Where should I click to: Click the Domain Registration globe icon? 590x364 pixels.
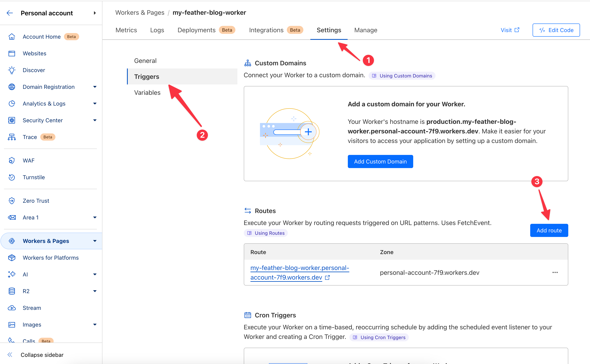click(x=12, y=87)
